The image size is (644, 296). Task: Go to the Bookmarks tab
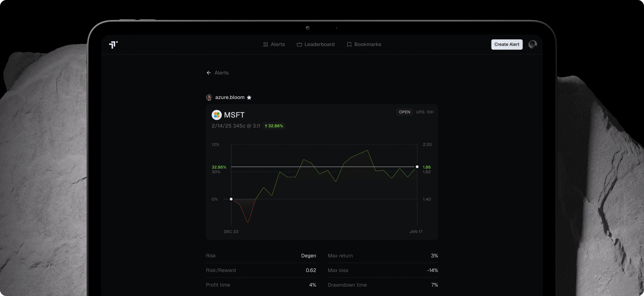pyautogui.click(x=367, y=44)
